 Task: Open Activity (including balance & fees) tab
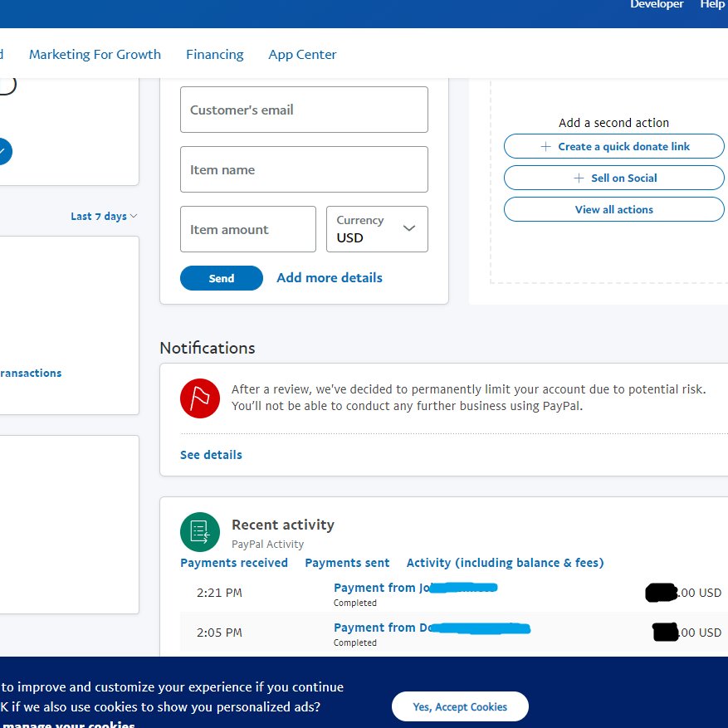pyautogui.click(x=506, y=563)
